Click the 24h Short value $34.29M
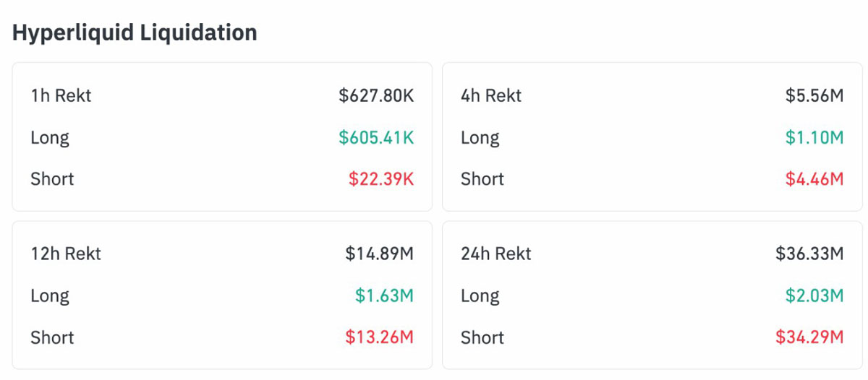 [809, 337]
